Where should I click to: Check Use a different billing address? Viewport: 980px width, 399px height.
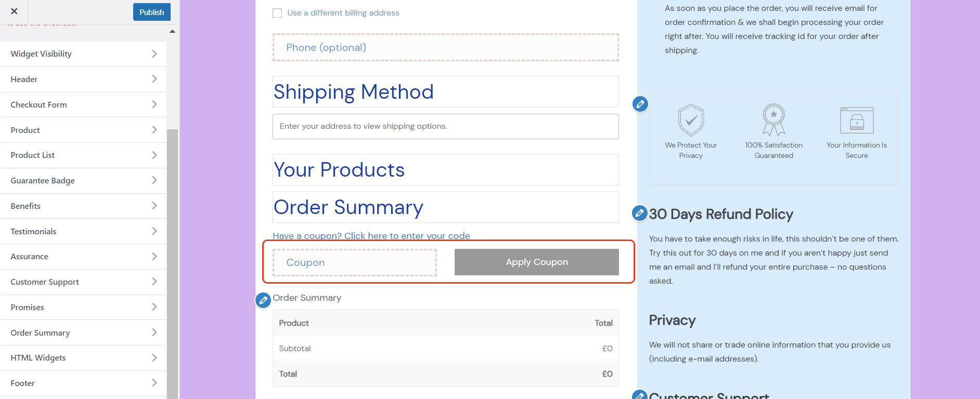pos(277,13)
